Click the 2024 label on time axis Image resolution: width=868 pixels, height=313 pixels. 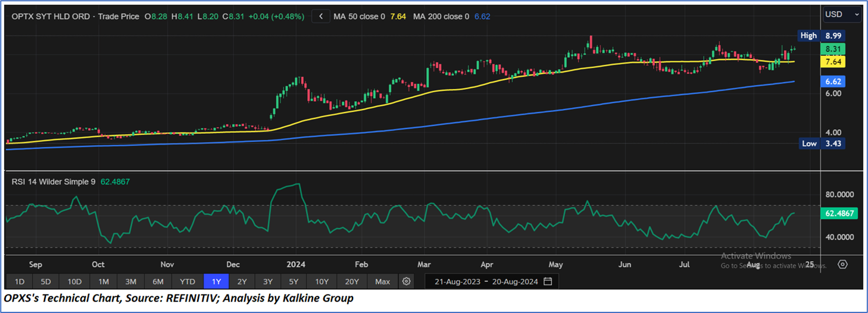pyautogui.click(x=296, y=264)
